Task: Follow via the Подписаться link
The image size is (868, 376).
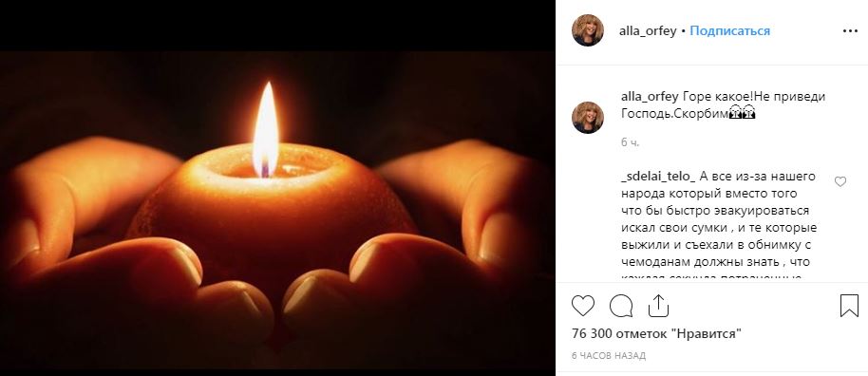Action: (729, 31)
